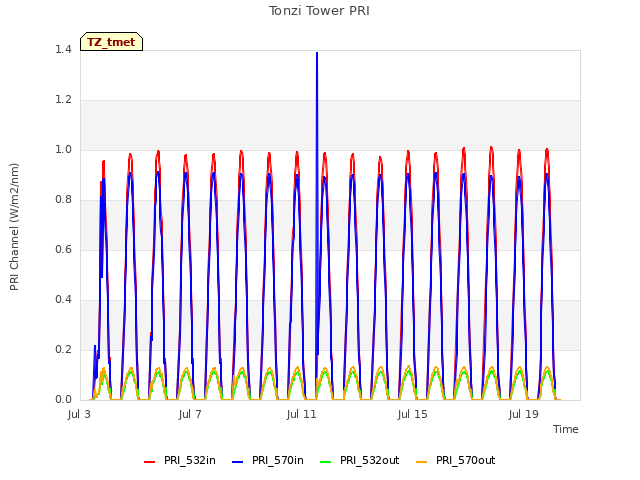Click the chart title Tonzi Tower PRI

click(x=319, y=11)
